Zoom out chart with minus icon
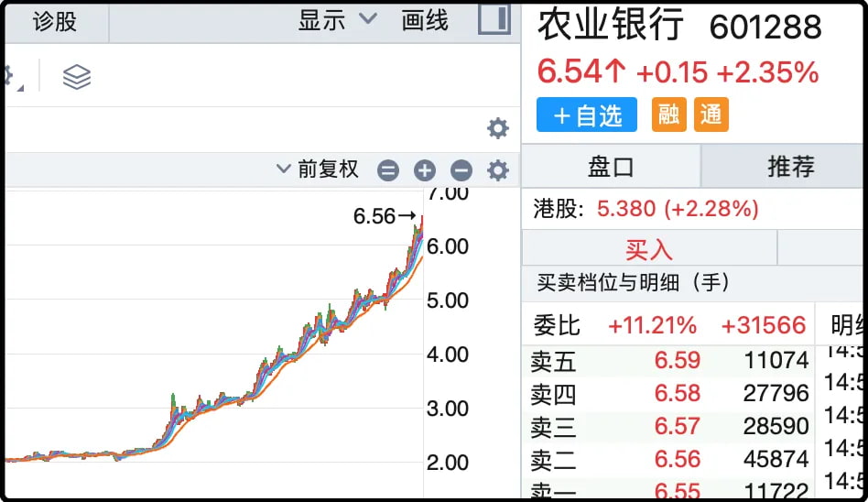 (461, 170)
